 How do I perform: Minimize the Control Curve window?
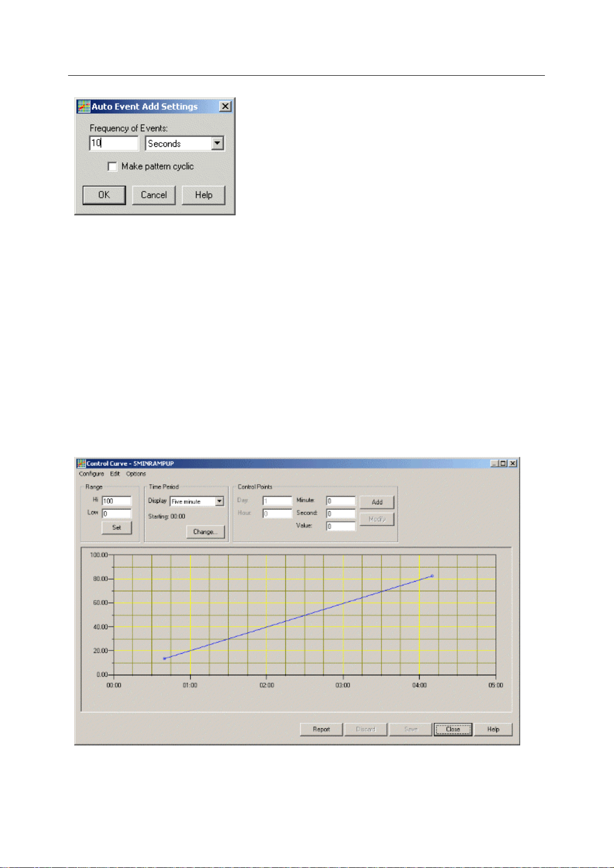point(494,464)
